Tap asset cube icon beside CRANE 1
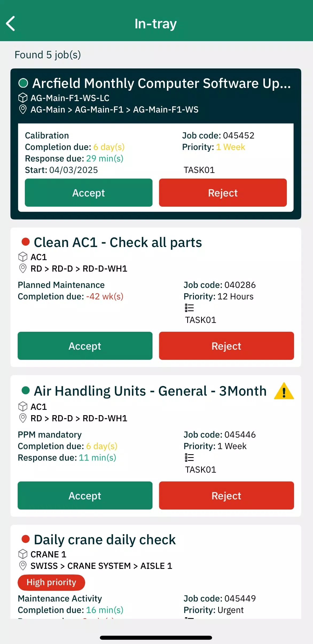The height and width of the screenshot is (644, 313). click(23, 554)
